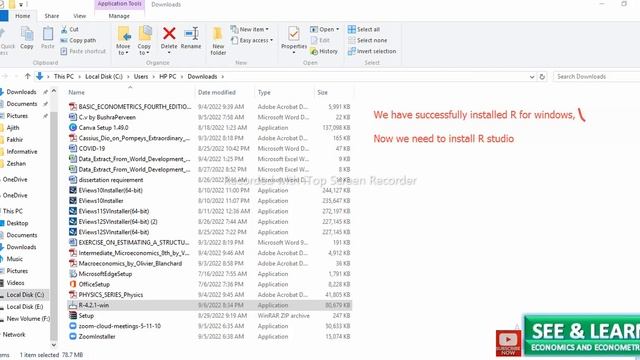Open the Move to menu
The width and height of the screenshot is (640, 360).
pyautogui.click(x=123, y=40)
